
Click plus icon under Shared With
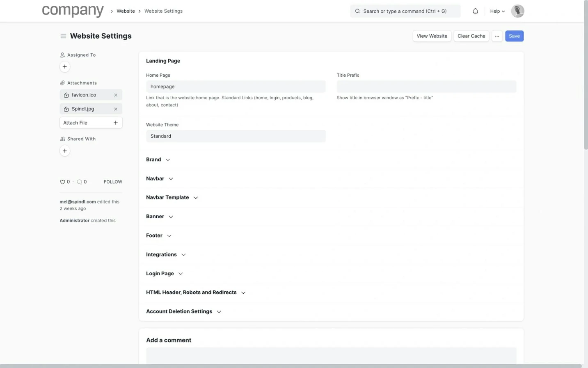pos(64,151)
